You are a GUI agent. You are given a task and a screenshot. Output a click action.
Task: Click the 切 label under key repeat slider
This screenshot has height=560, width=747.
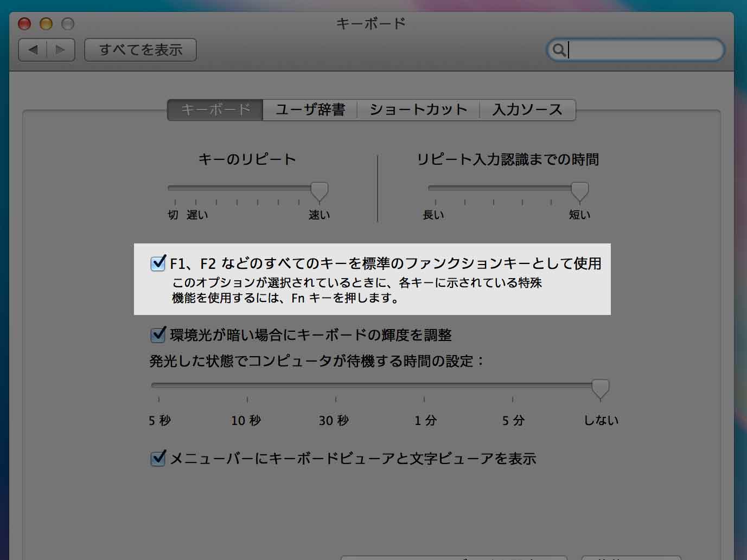tap(173, 215)
